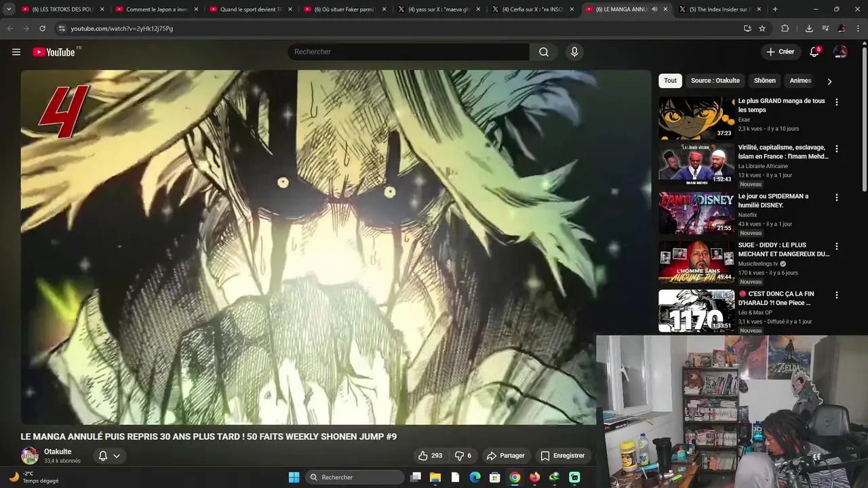The width and height of the screenshot is (868, 488).
Task: Go back with the browser back arrow
Action: (9, 28)
